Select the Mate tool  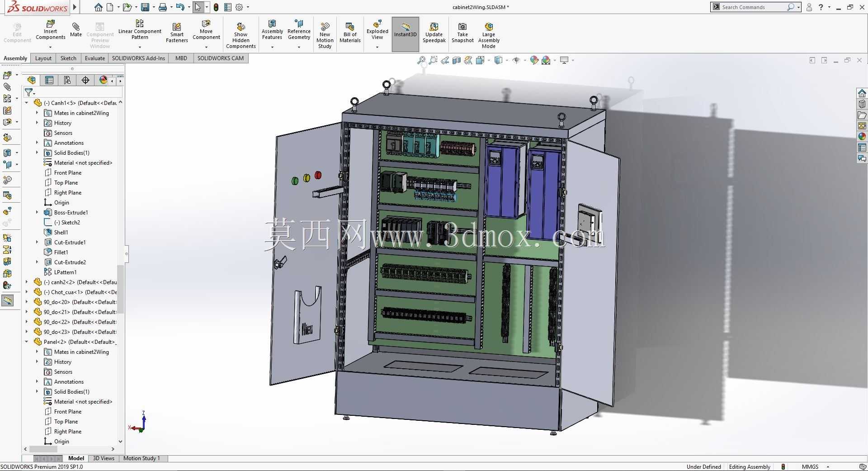click(76, 30)
